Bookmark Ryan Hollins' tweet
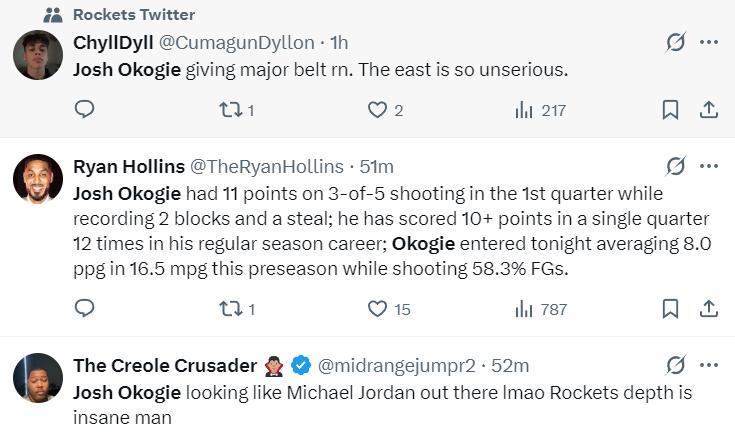The width and height of the screenshot is (735, 439). [670, 308]
